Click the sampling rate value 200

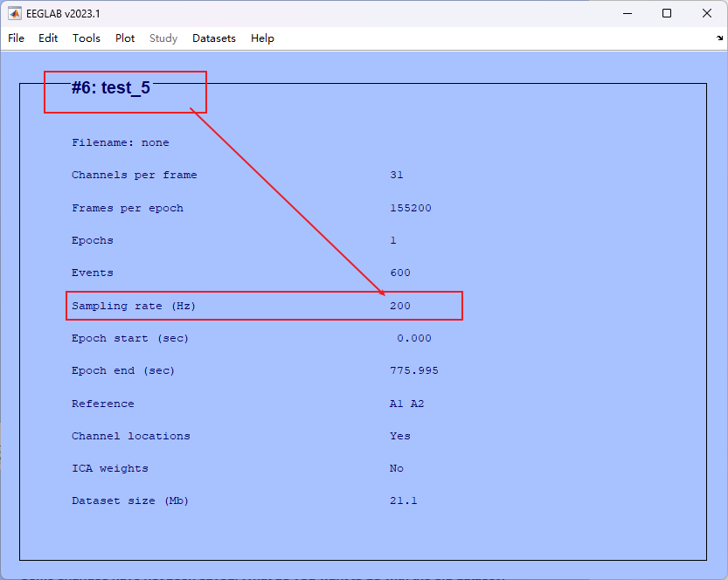pyautogui.click(x=400, y=306)
